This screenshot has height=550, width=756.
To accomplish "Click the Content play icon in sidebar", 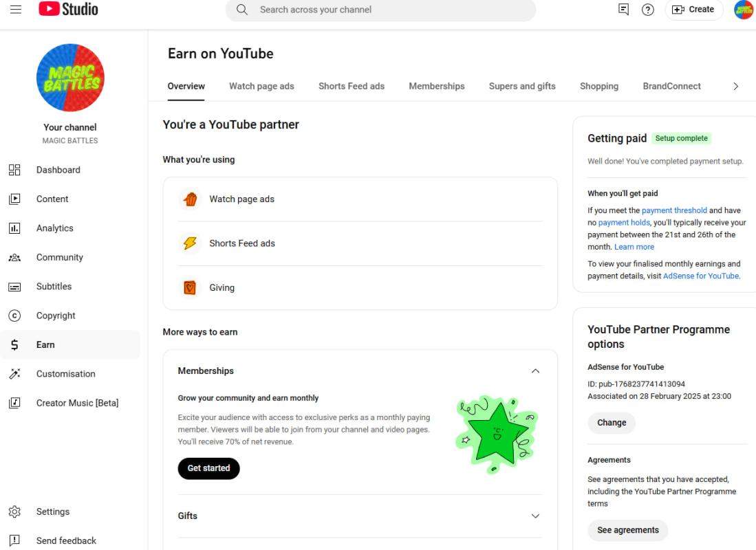I will tap(14, 199).
